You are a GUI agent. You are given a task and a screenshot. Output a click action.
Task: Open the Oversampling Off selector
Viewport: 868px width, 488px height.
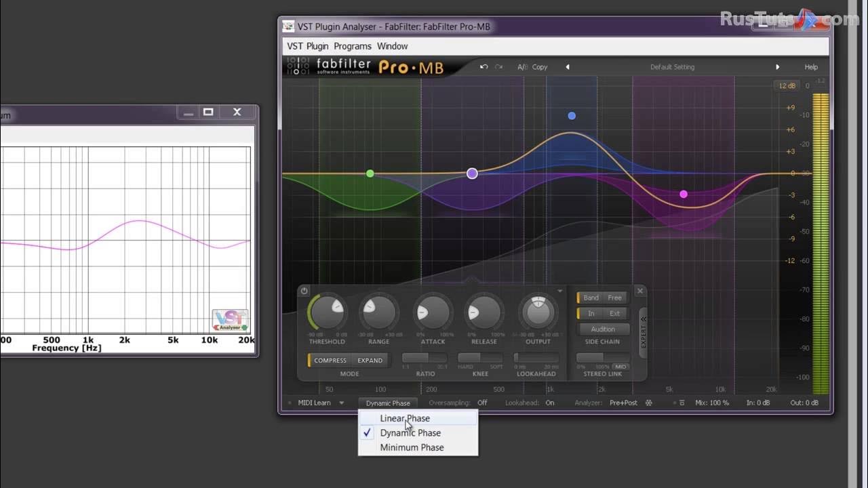tap(482, 403)
